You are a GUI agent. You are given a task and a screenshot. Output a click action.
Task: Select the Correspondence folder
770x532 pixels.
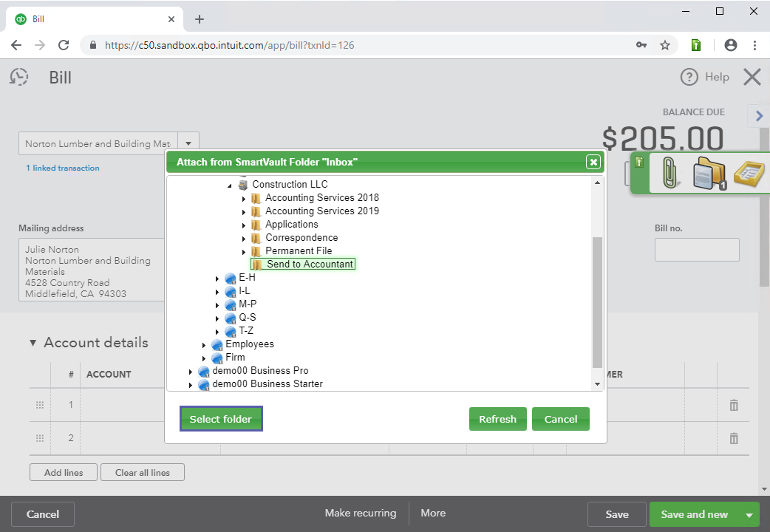pyautogui.click(x=301, y=238)
